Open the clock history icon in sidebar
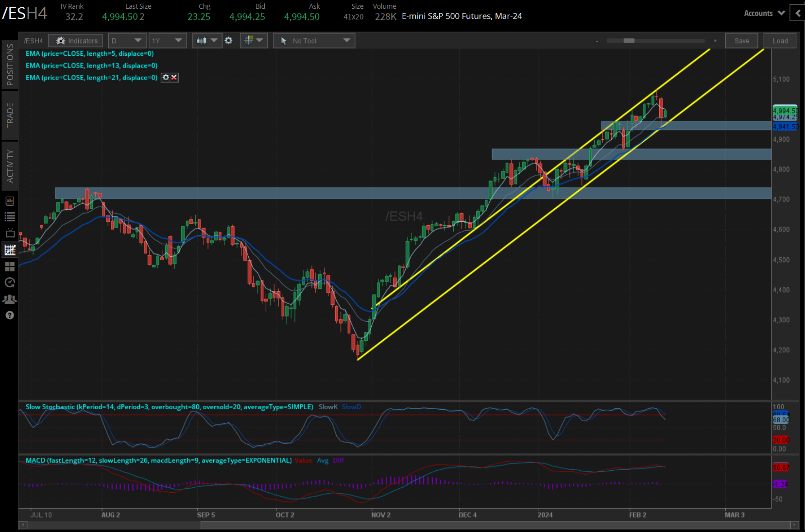The image size is (805, 532). pyautogui.click(x=10, y=283)
